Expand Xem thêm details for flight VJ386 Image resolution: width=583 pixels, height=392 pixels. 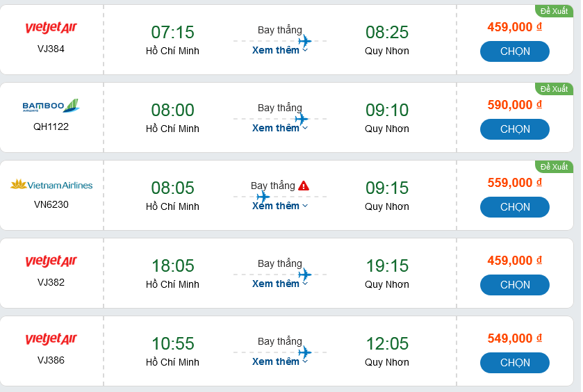pyautogui.click(x=279, y=361)
